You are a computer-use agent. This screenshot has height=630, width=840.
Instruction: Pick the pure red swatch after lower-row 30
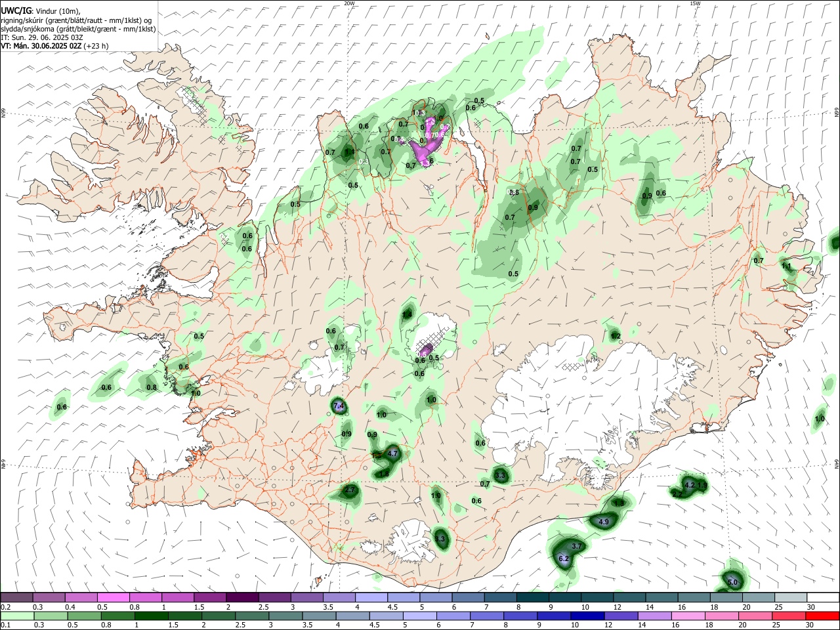(x=823, y=616)
